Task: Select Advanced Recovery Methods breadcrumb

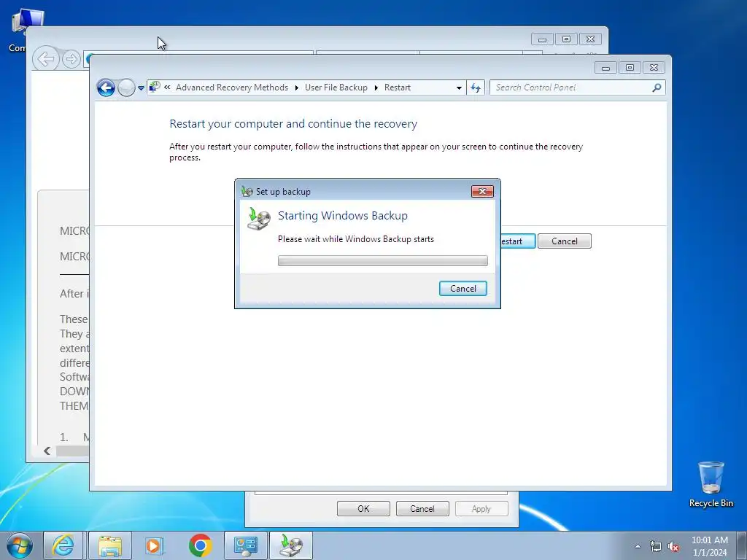Action: 232,87
